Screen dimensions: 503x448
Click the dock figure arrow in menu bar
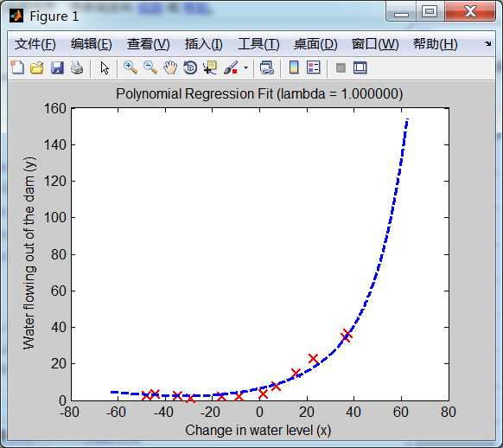tap(488, 43)
